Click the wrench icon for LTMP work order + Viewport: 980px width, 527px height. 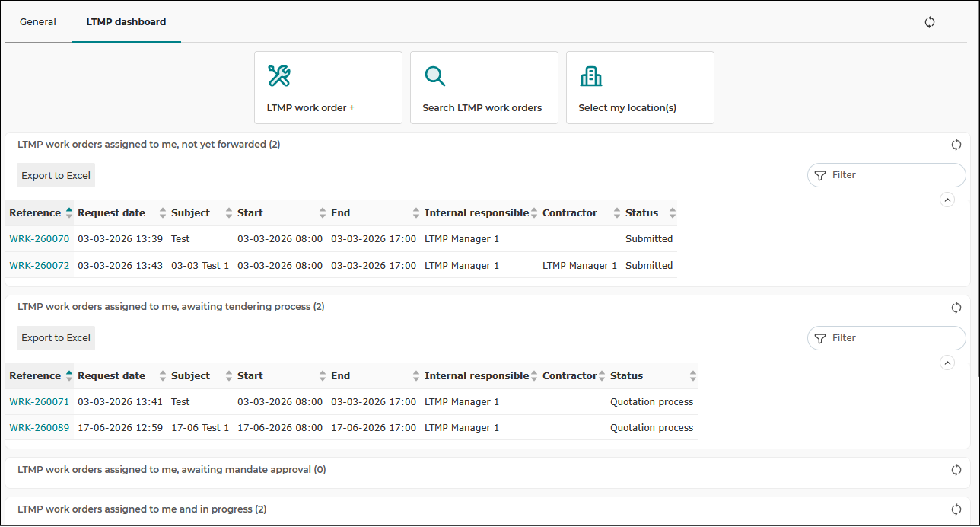279,75
